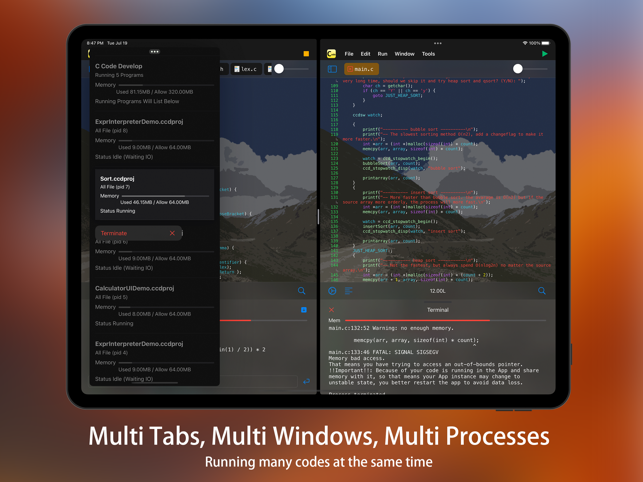Select ExprInterpreterDemo.ccdproj with pid 4

coord(155,361)
